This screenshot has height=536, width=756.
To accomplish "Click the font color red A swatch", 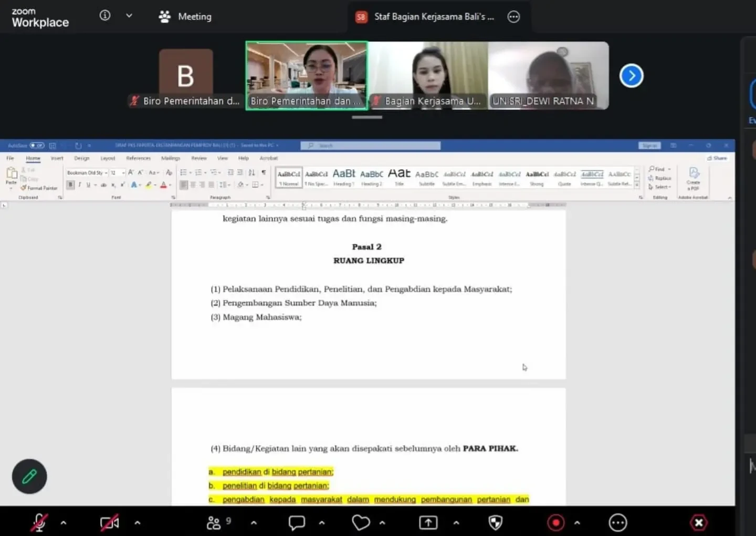I will click(x=163, y=185).
